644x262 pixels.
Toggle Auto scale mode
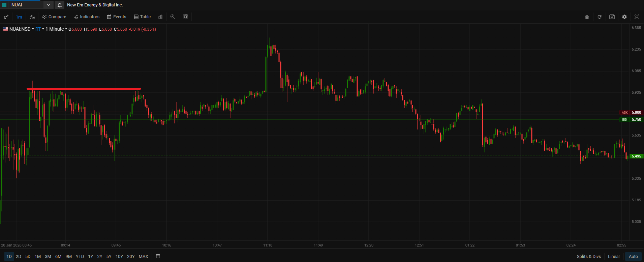tap(633, 257)
